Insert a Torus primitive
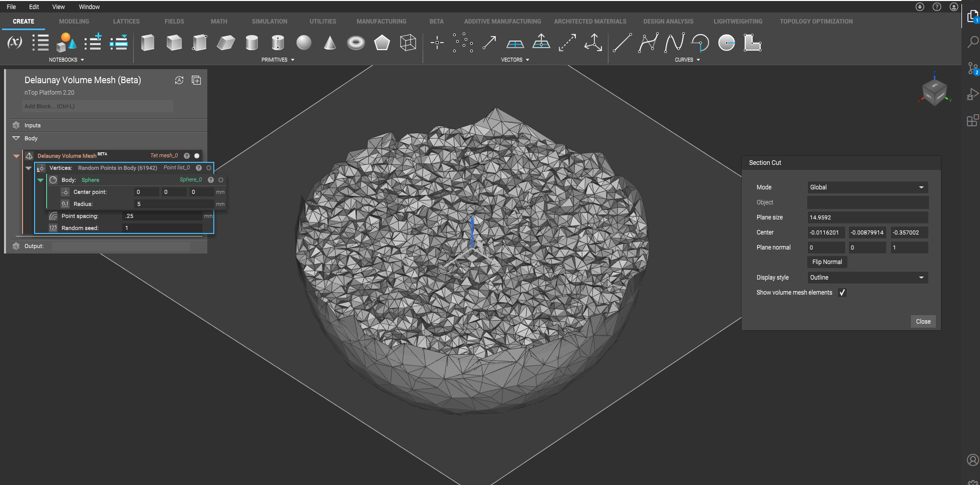This screenshot has height=485, width=980. click(356, 43)
